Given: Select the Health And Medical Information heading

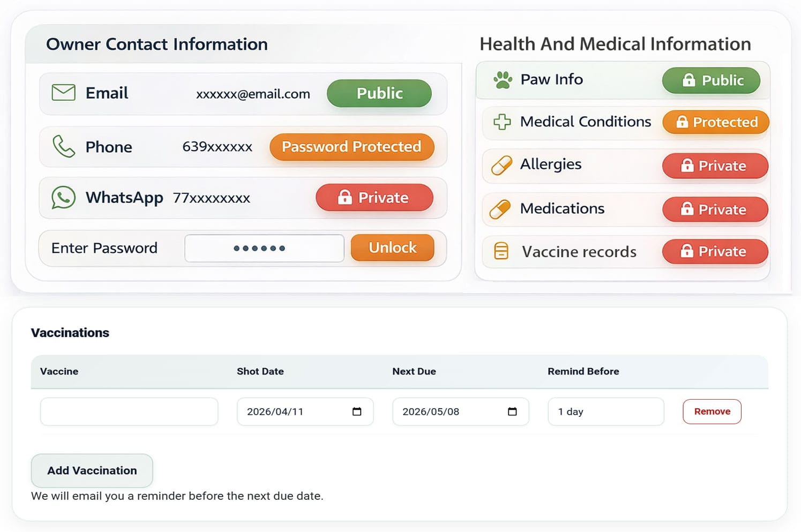Looking at the screenshot, I should 615,44.
